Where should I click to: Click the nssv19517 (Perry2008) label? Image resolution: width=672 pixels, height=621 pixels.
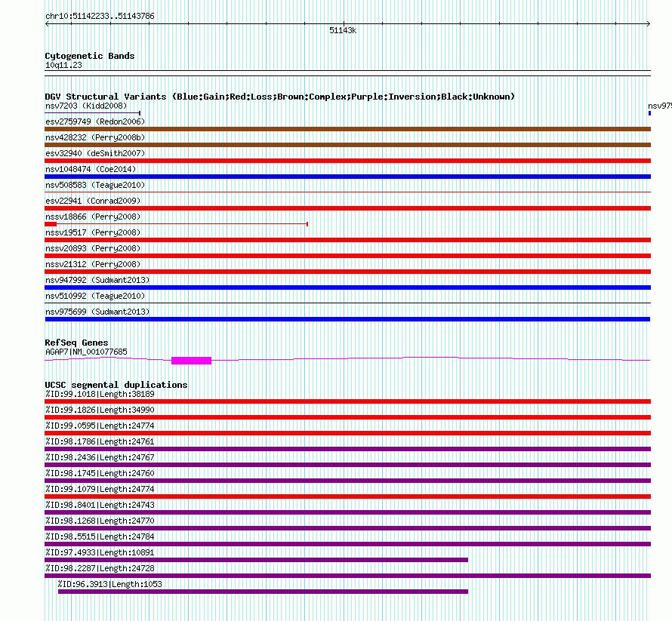[x=93, y=232]
